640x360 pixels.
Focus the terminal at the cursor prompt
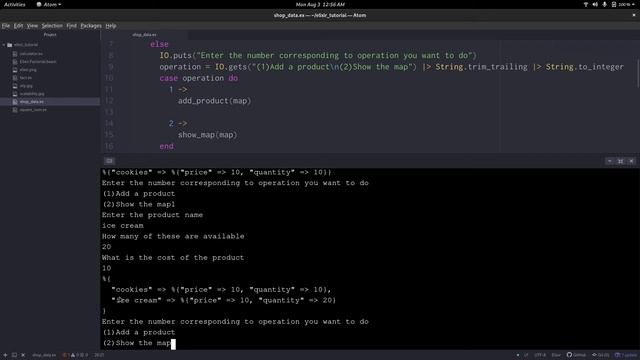coord(173,344)
